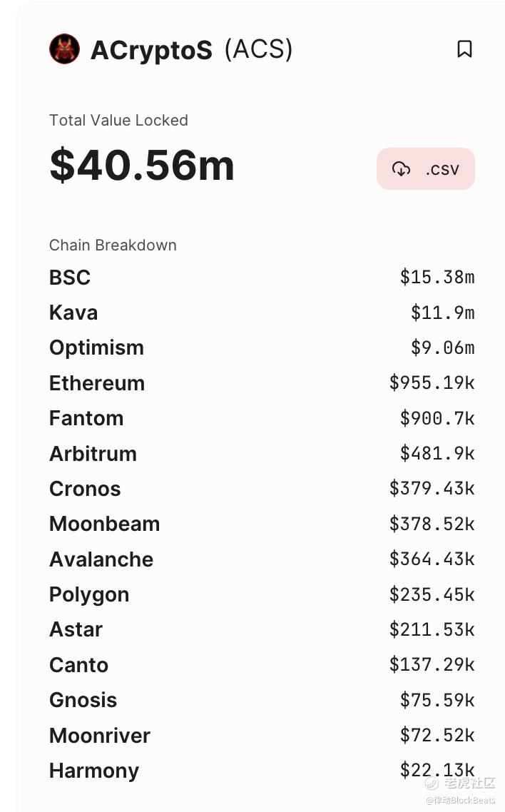
Task: Select Ethereum in the chain breakdown
Action: click(97, 383)
